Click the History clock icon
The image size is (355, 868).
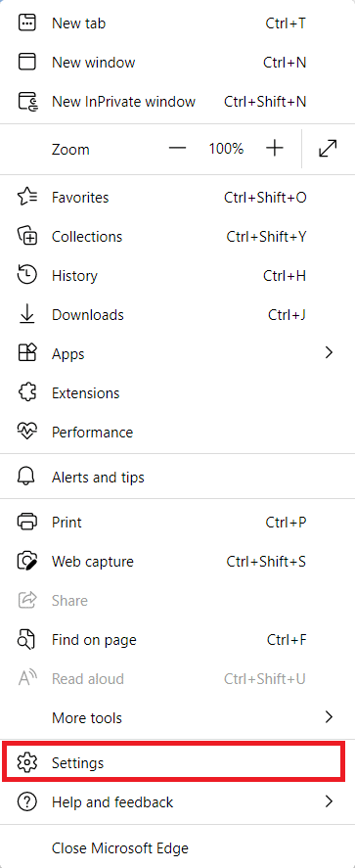pos(27,276)
